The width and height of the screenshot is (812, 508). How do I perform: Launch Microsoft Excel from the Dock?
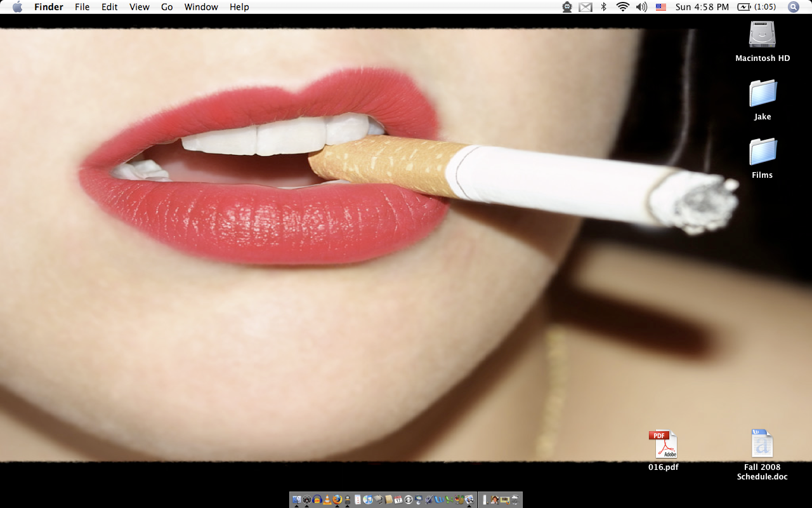pyautogui.click(x=449, y=500)
